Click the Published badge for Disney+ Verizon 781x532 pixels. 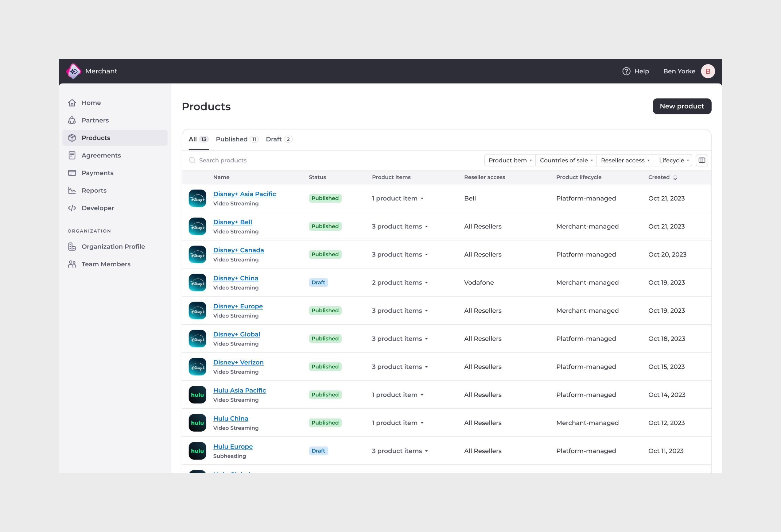pos(325,367)
